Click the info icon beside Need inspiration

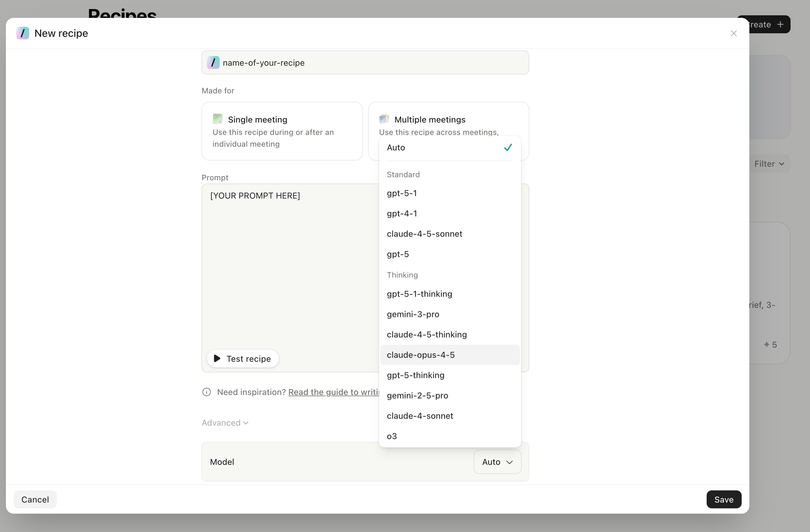[206, 392]
